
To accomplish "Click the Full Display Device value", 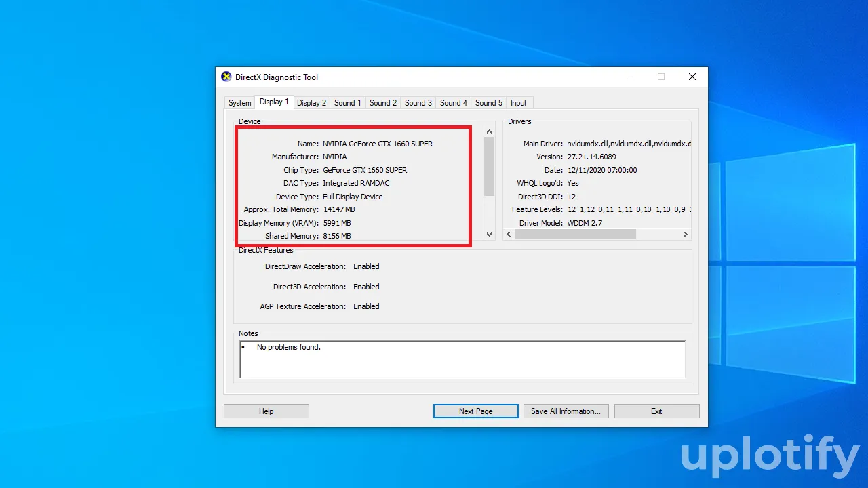I will point(353,197).
